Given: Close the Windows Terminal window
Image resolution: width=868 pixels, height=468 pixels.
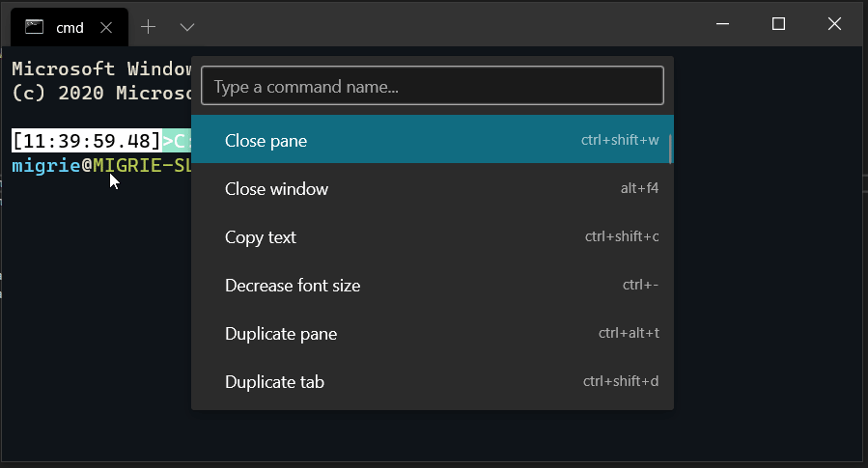Looking at the screenshot, I should (x=834, y=24).
